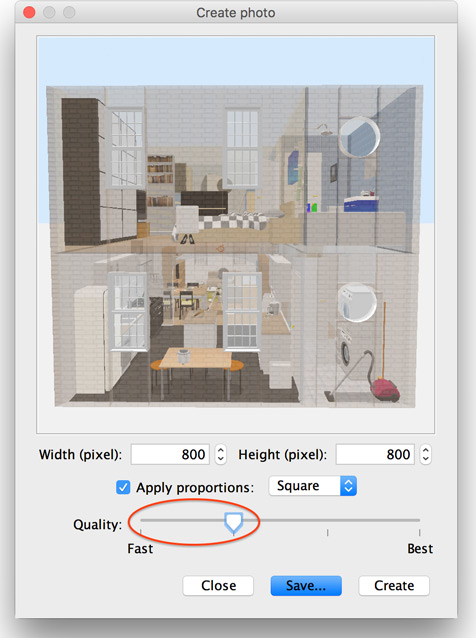
Task: Click the Save... button
Action: click(306, 586)
